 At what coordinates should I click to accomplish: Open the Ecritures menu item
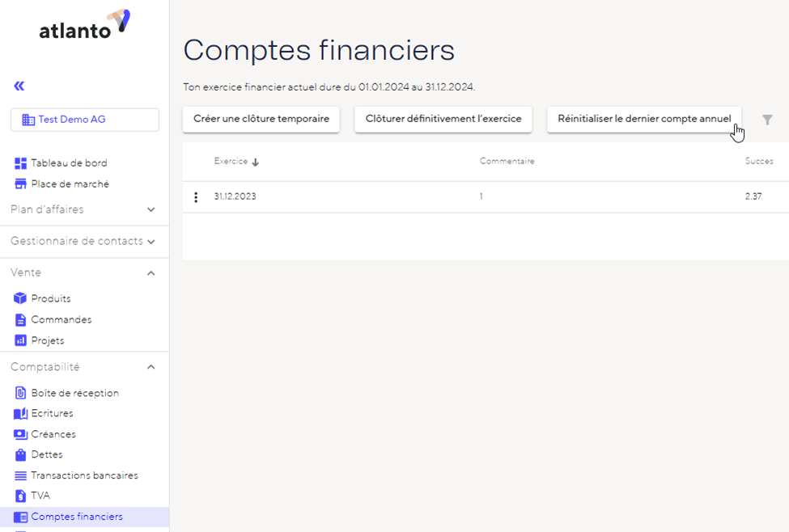52,413
